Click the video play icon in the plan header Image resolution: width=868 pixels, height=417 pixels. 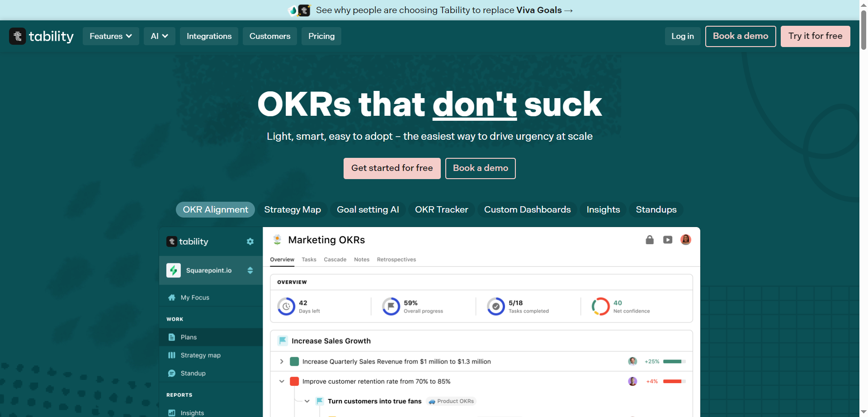click(x=668, y=240)
